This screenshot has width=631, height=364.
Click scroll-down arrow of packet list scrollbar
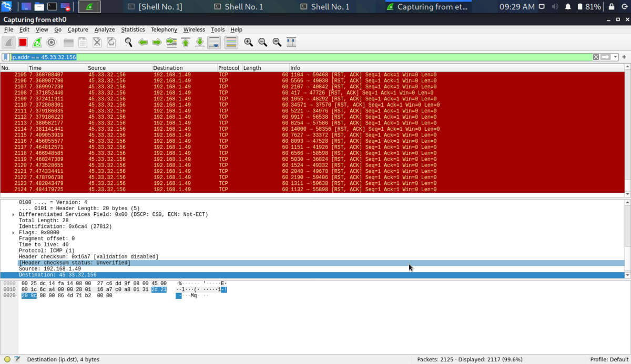[628, 194]
